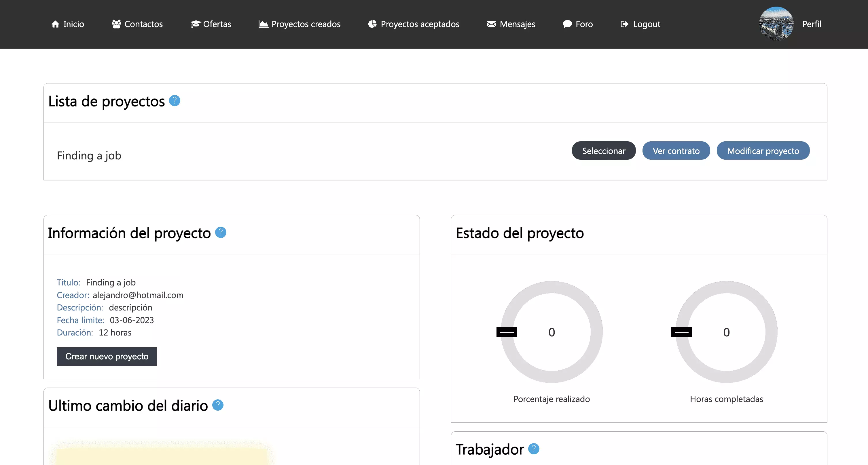Open help icon next to Ultimo cambio del diario
The height and width of the screenshot is (465, 868).
(x=218, y=405)
